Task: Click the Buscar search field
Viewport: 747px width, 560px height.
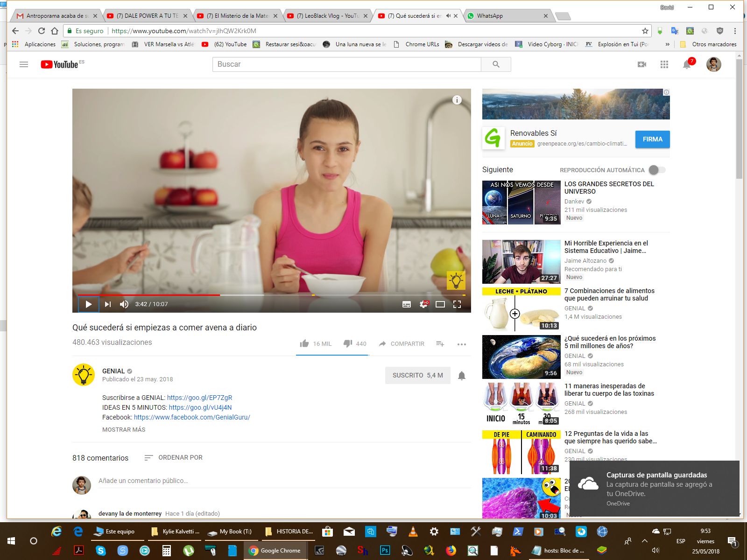Action: pos(346,64)
